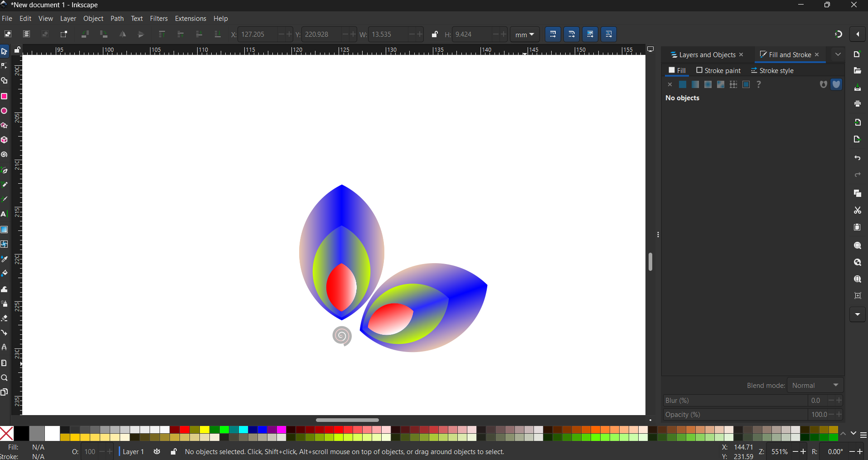868x460 pixels.
Task: Select linear gradient fill button
Action: (695, 85)
